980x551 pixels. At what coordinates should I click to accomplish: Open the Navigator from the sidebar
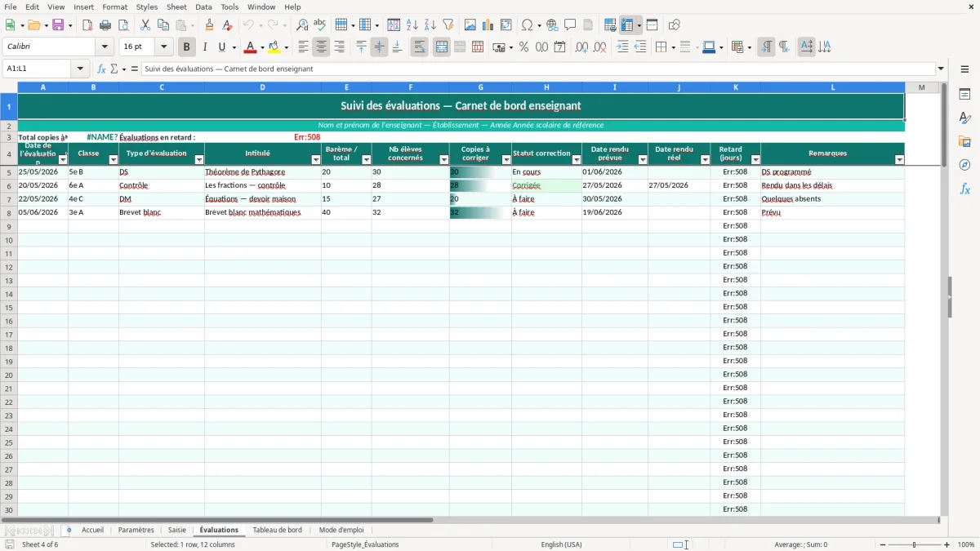pos(964,165)
